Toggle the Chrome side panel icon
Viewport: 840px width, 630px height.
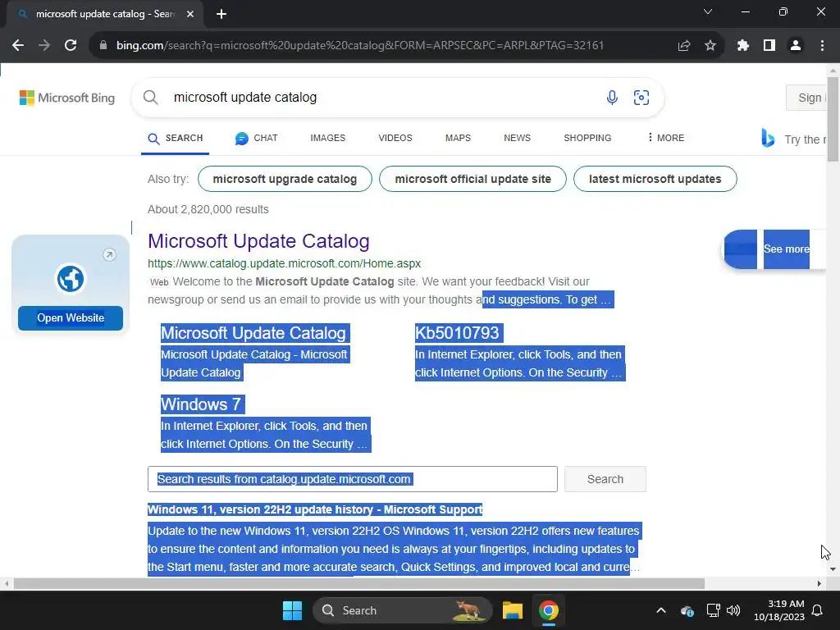click(x=769, y=46)
